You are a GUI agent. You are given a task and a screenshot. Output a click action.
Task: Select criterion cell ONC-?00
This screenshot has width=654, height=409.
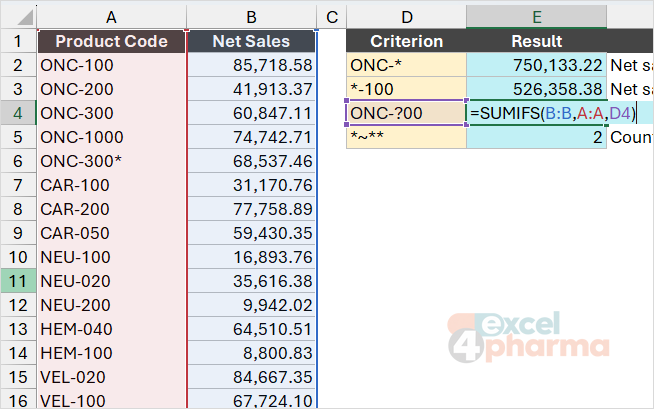(x=407, y=113)
